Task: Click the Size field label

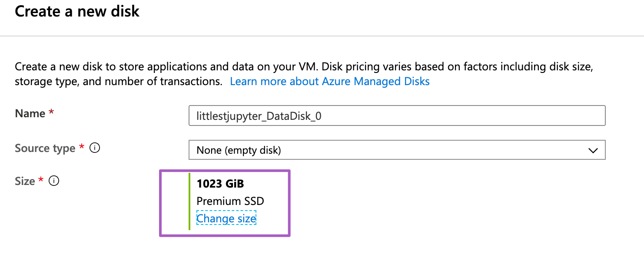Action: [25, 181]
